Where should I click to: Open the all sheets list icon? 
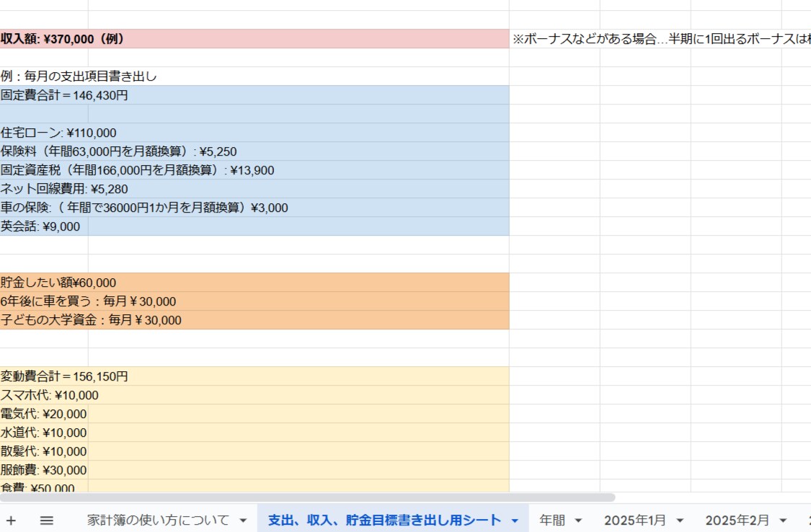pyautogui.click(x=47, y=520)
